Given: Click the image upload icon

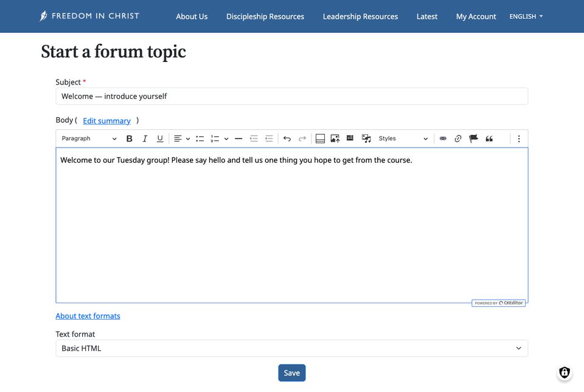Looking at the screenshot, I should tap(335, 139).
